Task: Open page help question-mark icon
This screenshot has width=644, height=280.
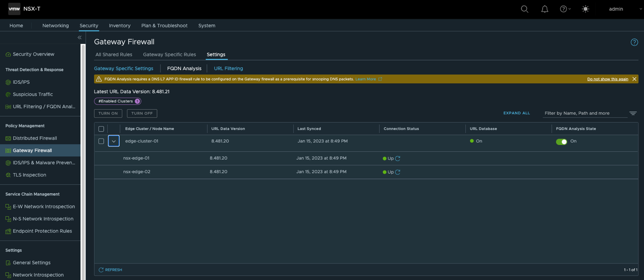Action: pyautogui.click(x=634, y=42)
